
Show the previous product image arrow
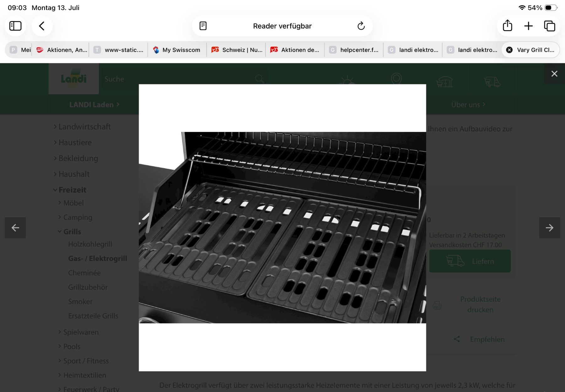[x=15, y=228]
